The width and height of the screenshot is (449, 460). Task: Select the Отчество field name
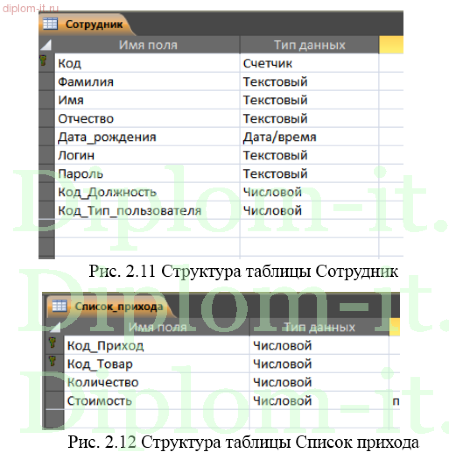(x=147, y=118)
